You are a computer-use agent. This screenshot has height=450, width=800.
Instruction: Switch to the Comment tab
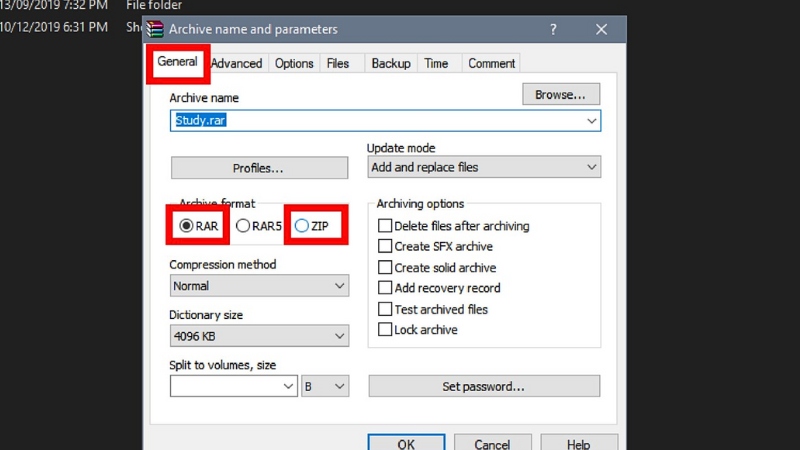click(x=491, y=63)
